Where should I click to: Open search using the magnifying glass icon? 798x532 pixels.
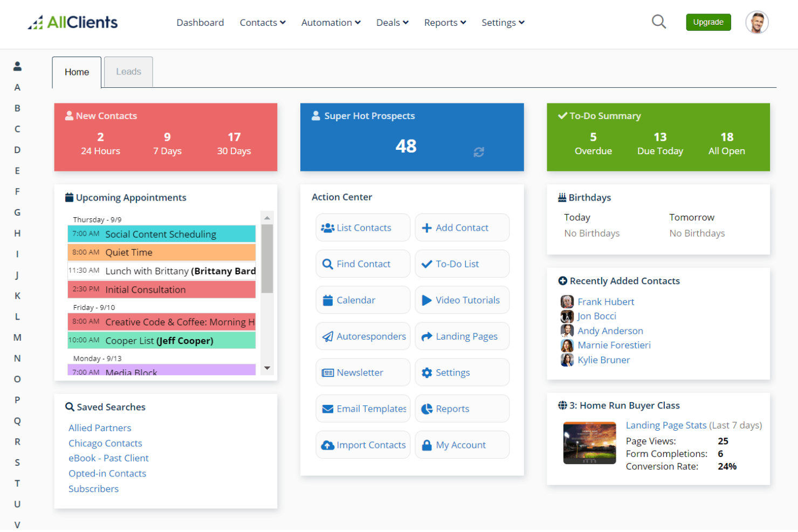(x=659, y=22)
